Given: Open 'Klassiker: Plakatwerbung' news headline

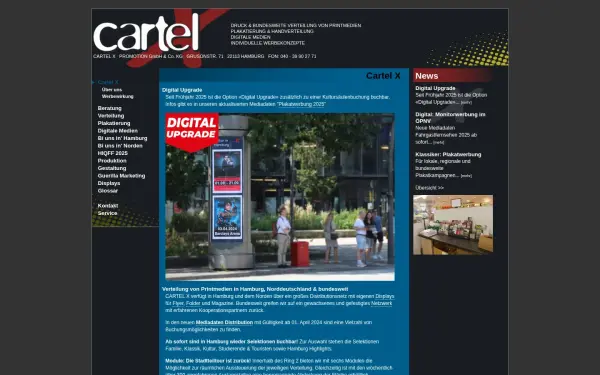Looking at the screenshot, I should tap(448, 155).
